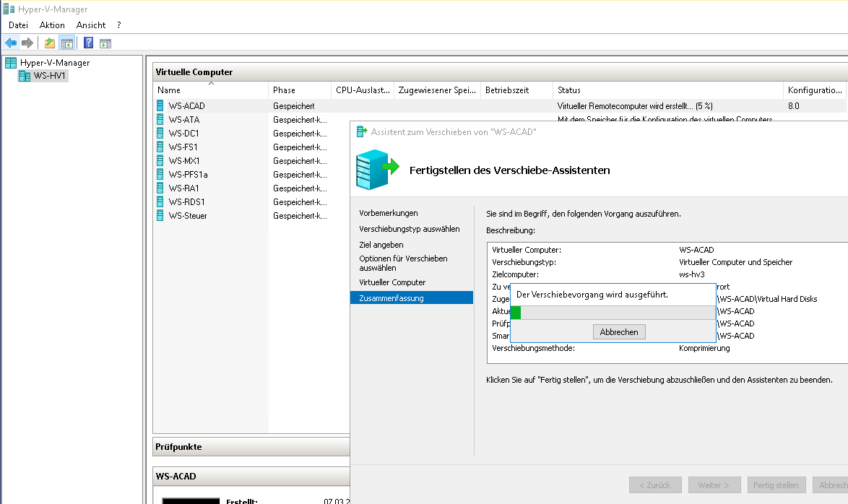848x504 pixels.
Task: Click the Prüfpunkte section header
Action: tap(251, 447)
